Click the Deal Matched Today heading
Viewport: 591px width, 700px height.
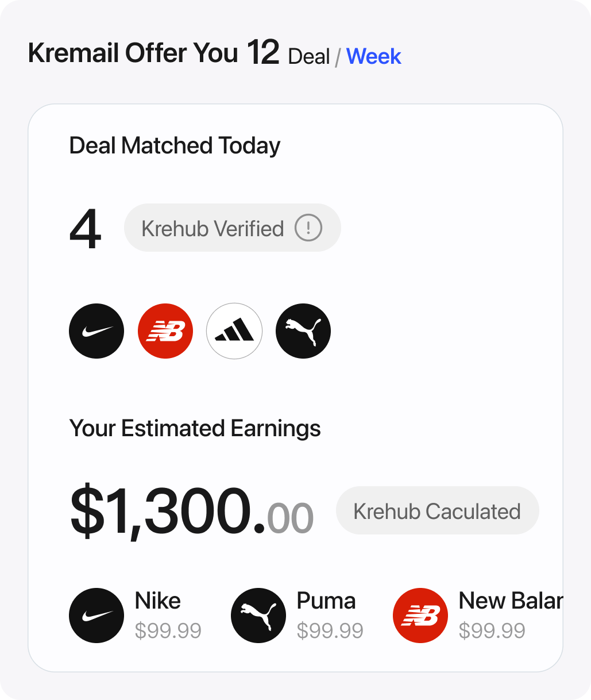(175, 146)
